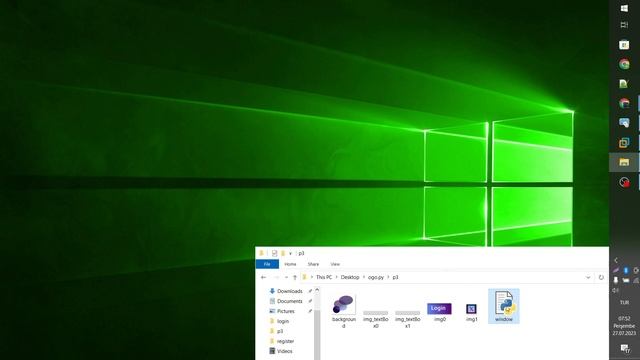The height and width of the screenshot is (360, 640).
Task: Open the battery tray icon
Action: [626, 280]
